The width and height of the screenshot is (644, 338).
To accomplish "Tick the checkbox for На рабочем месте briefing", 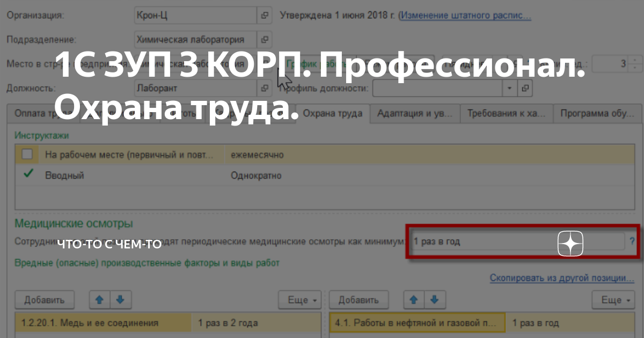I will click(27, 155).
